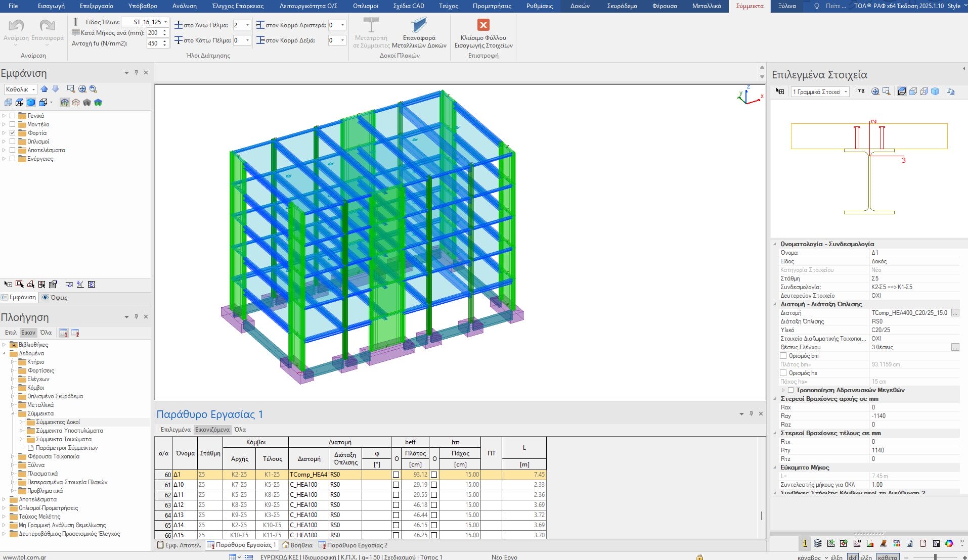Click the Όψεις tab button
This screenshot has width=968, height=560.
tap(55, 297)
